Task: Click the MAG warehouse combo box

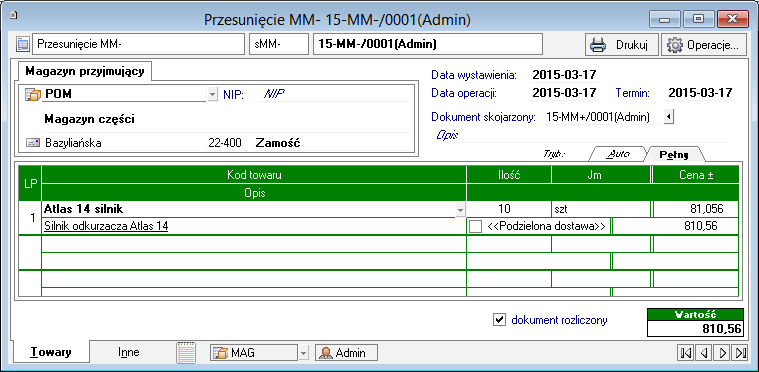Action: (254, 353)
